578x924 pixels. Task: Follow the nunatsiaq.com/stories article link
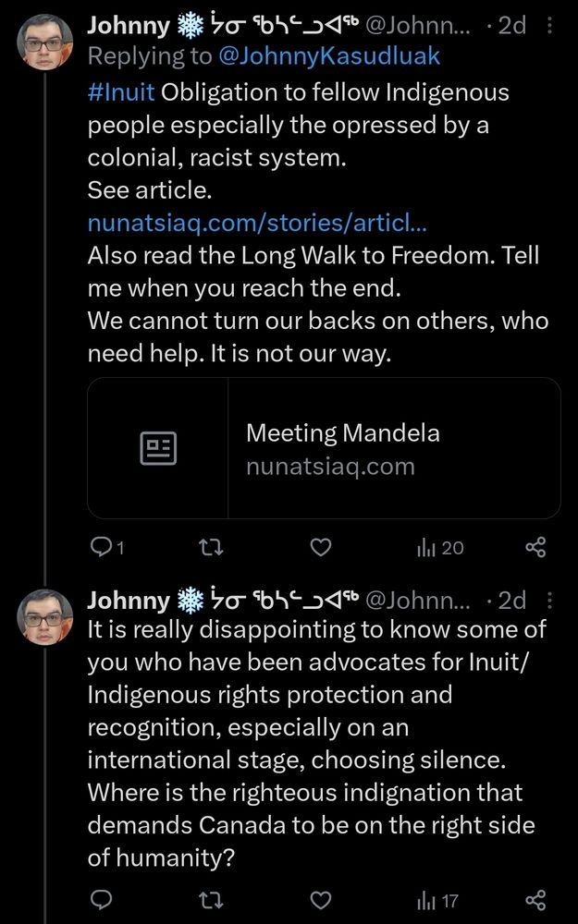click(258, 224)
